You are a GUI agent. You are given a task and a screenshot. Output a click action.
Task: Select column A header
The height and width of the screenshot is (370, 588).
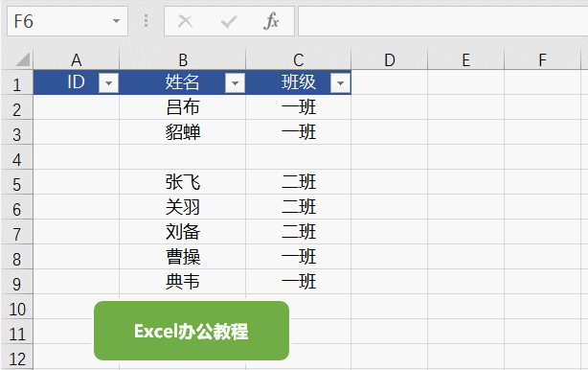[x=76, y=59]
